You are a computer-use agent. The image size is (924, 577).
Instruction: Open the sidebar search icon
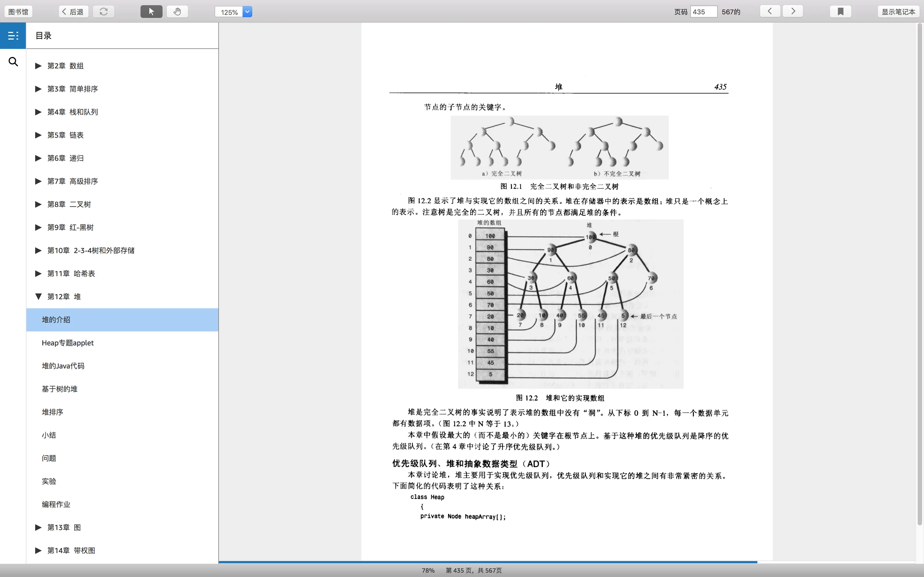pos(13,62)
